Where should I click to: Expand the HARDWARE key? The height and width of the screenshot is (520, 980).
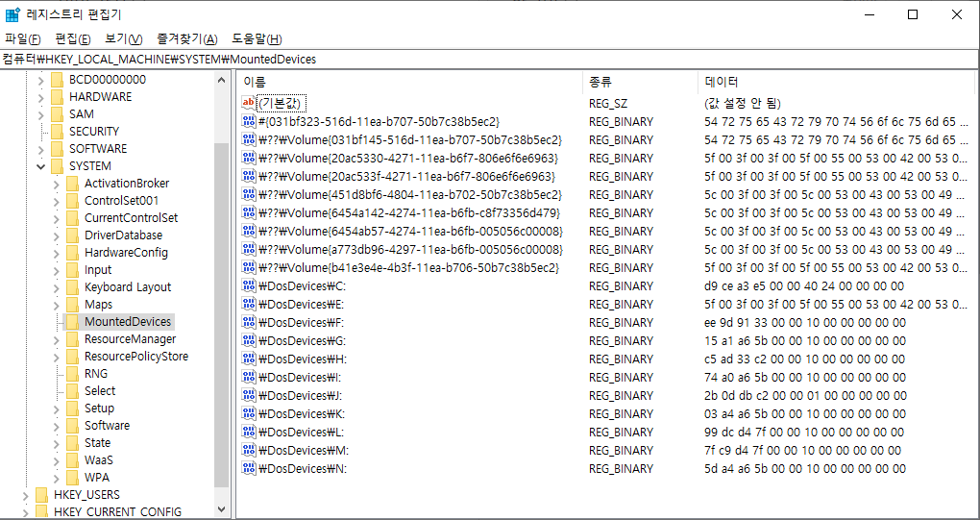pos(41,97)
